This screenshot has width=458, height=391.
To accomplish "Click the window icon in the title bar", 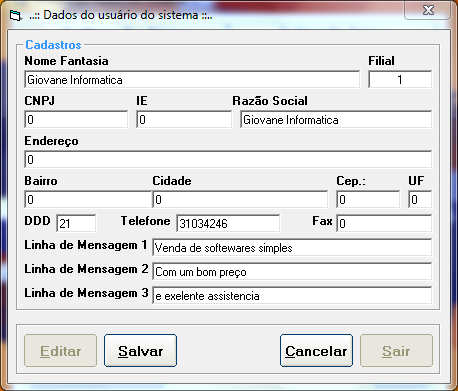I will [15, 15].
